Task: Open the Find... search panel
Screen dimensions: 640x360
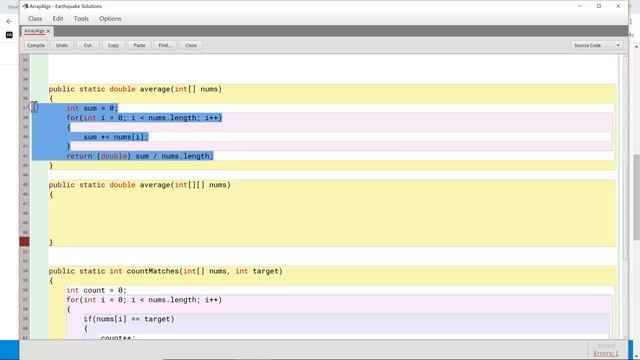Action: tap(165, 45)
